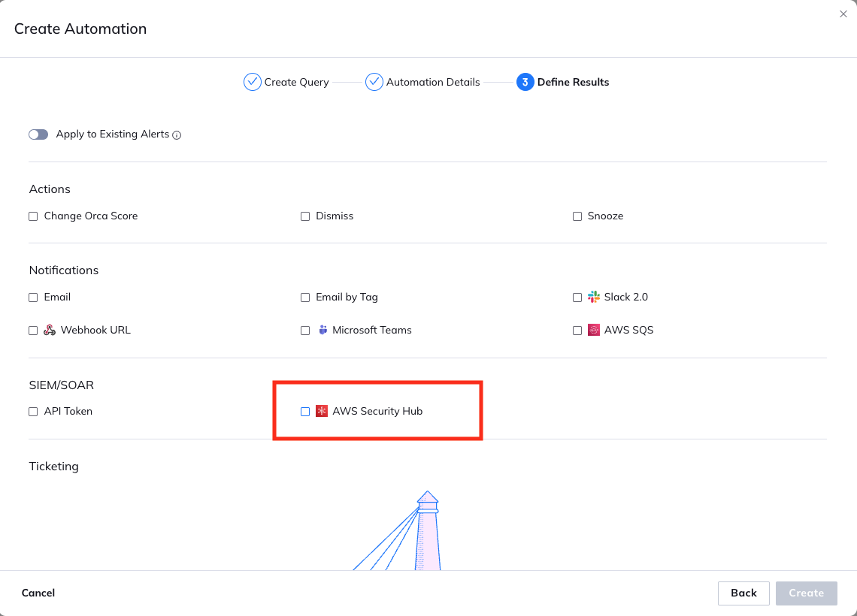Select the Slack 2.0 checkbox
The image size is (857, 616).
[577, 297]
